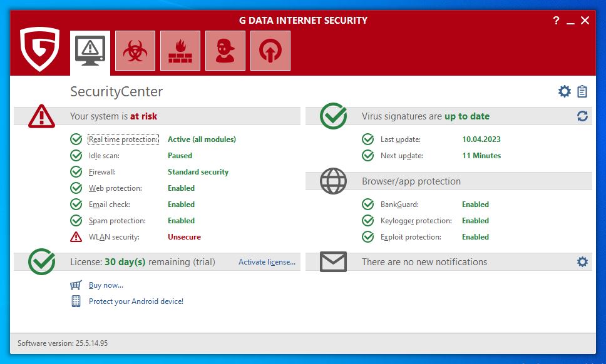Click the Paused idle scan status
Image resolution: width=606 pixels, height=364 pixels.
click(x=180, y=156)
